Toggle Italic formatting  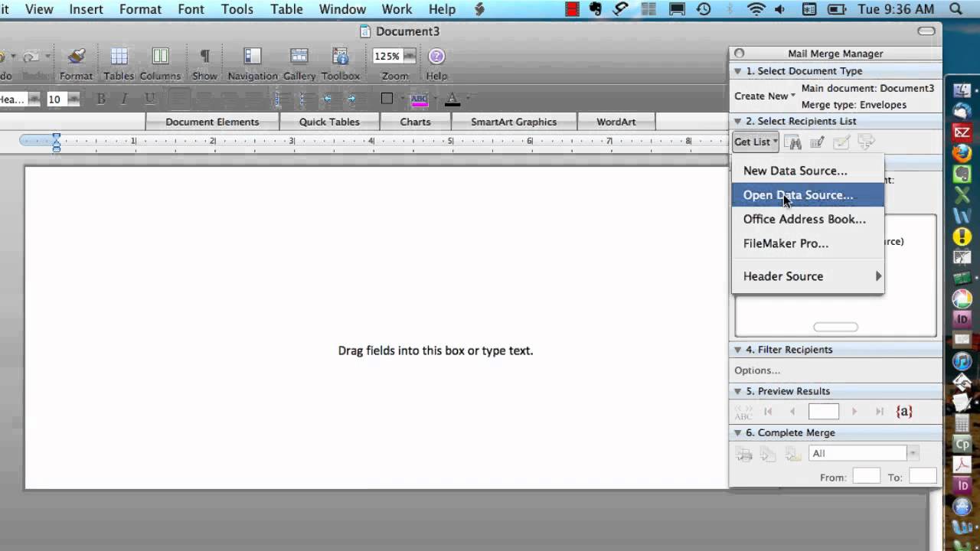(124, 99)
